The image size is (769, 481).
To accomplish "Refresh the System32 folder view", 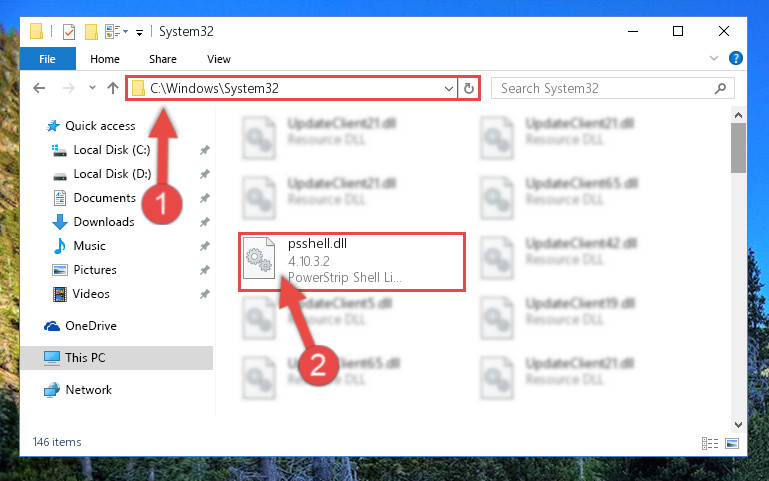I will tap(469, 88).
